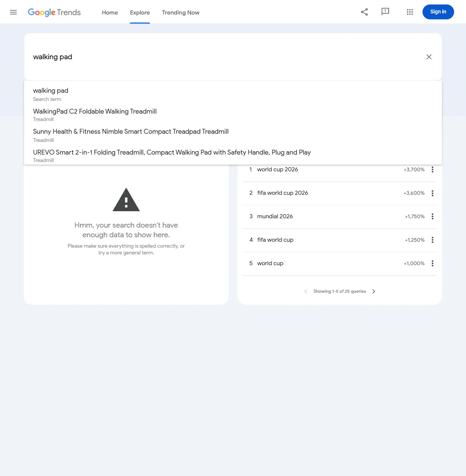Click the +1,000% value
The image size is (466, 476).
[414, 263]
